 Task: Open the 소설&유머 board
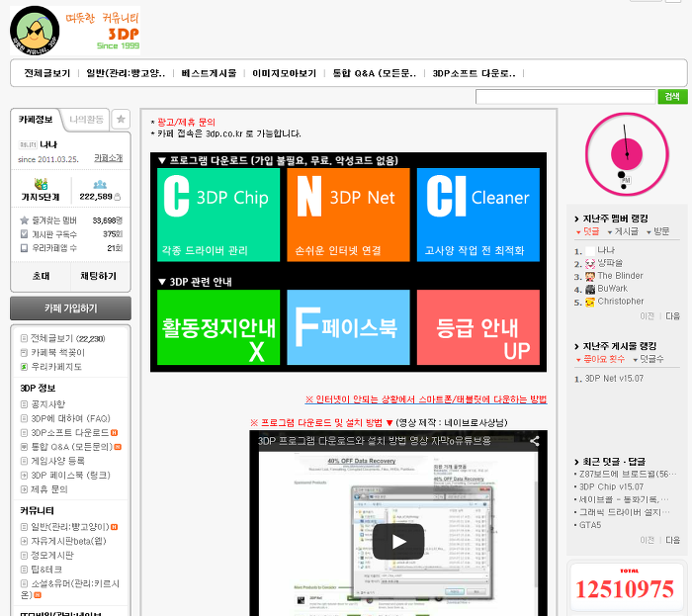coord(70,589)
